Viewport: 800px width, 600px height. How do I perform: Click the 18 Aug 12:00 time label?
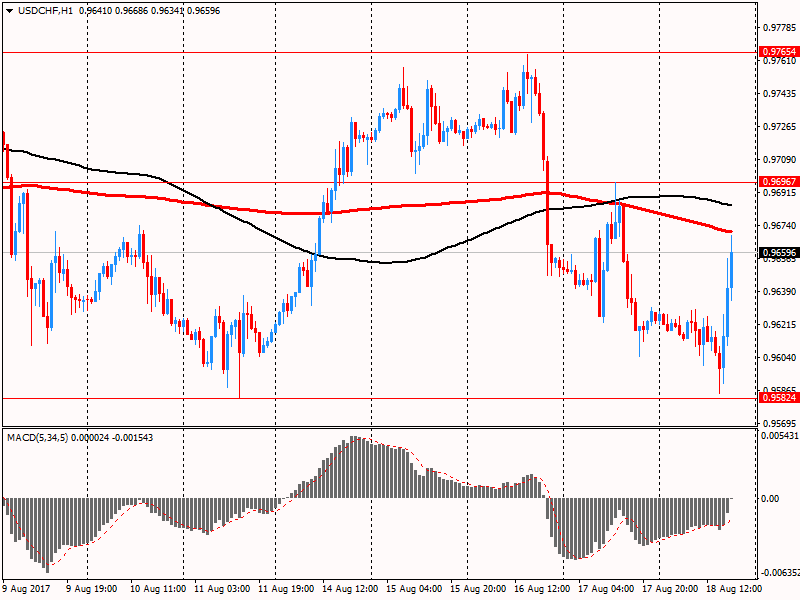coord(734,589)
